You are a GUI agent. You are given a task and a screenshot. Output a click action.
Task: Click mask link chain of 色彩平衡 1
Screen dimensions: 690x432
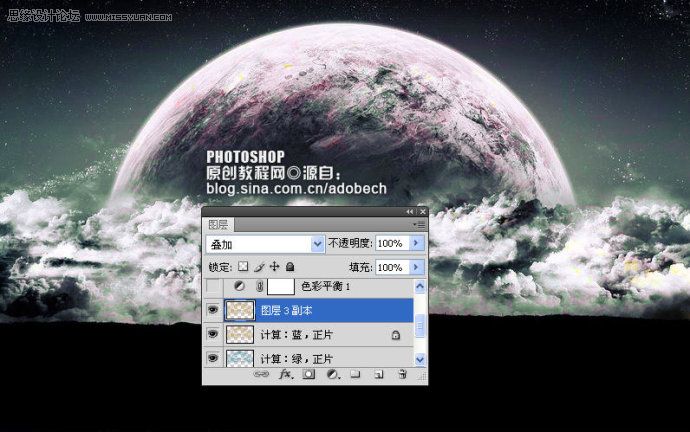(x=260, y=286)
